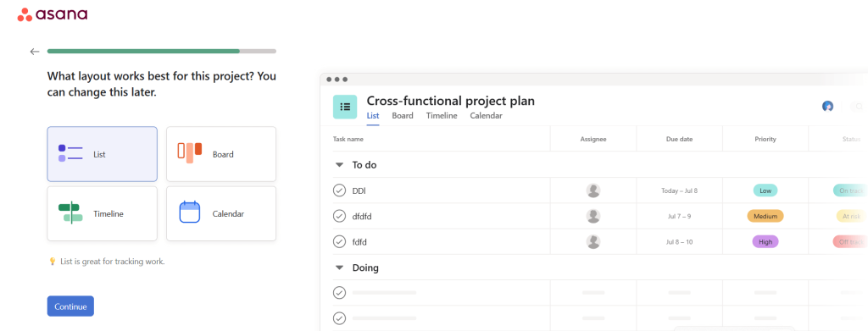Click the Cross-functional project plan title
This screenshot has width=868, height=331.
pyautogui.click(x=451, y=101)
